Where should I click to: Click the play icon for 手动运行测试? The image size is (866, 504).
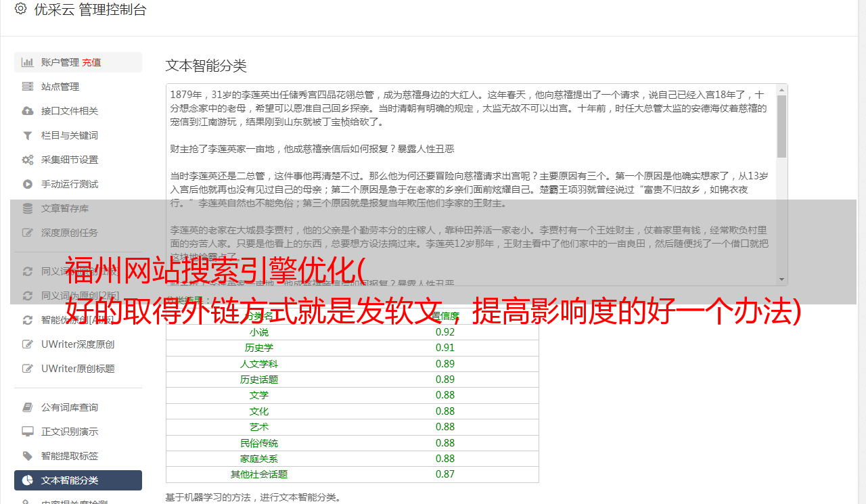[x=28, y=184]
